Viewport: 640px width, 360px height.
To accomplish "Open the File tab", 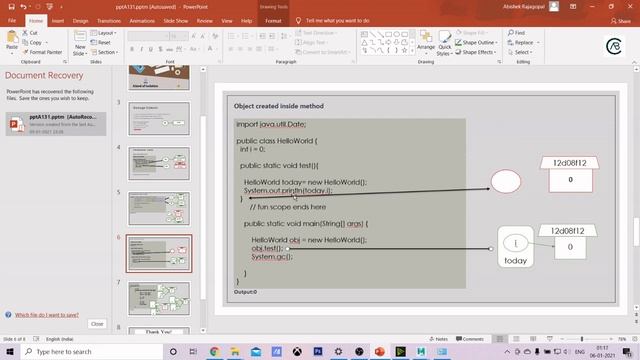I will 12,20.
